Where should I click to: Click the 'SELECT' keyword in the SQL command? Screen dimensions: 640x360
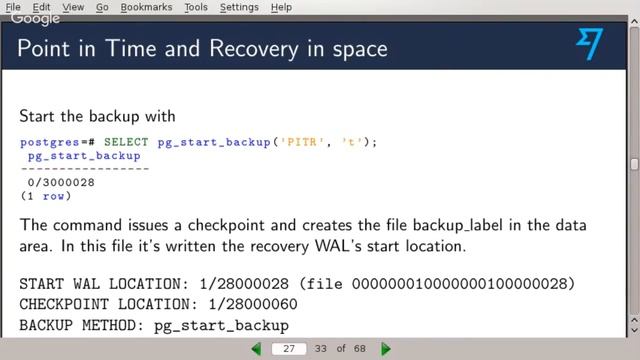point(126,142)
